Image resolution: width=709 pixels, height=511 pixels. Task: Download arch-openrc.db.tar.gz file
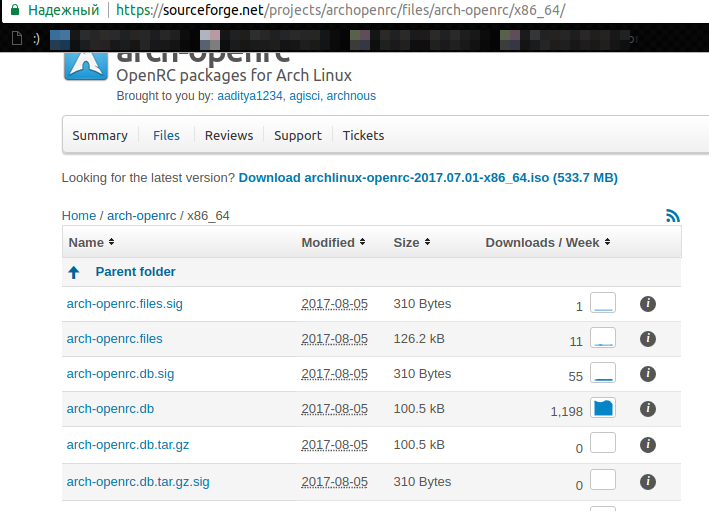click(x=128, y=445)
